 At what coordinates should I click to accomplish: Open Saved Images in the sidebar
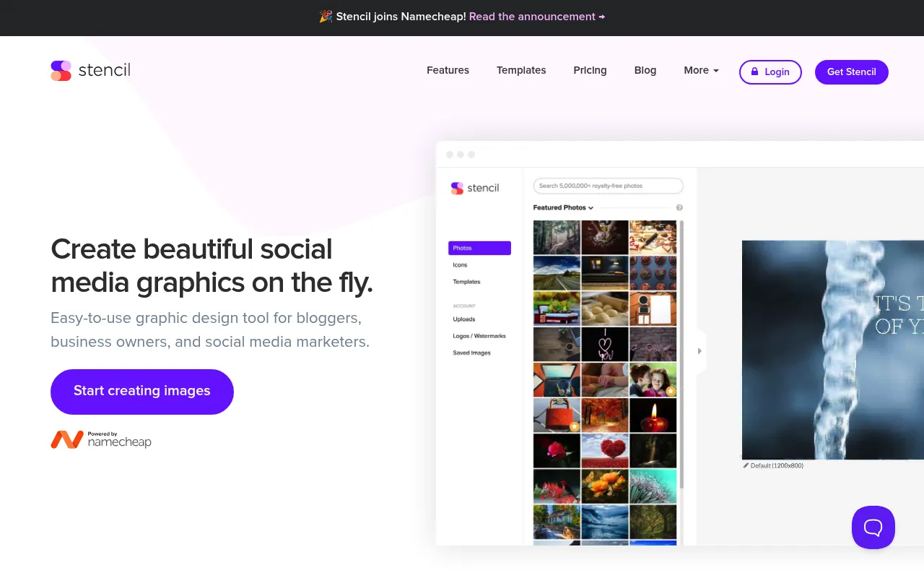click(471, 353)
